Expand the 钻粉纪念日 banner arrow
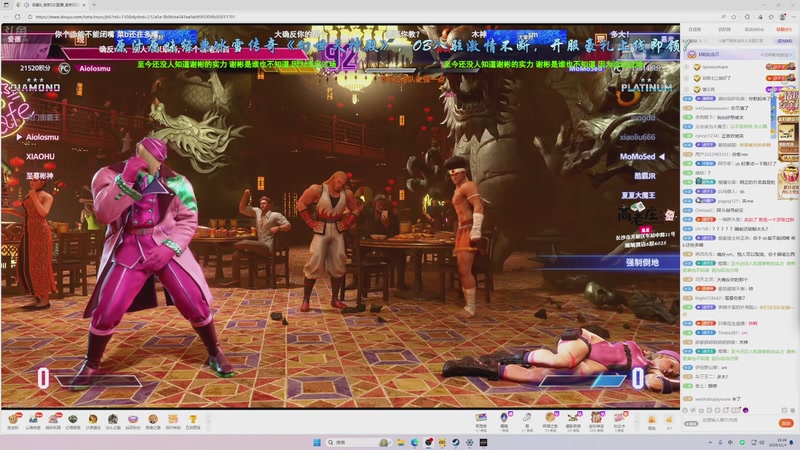This screenshot has width=800, height=450. click(791, 54)
